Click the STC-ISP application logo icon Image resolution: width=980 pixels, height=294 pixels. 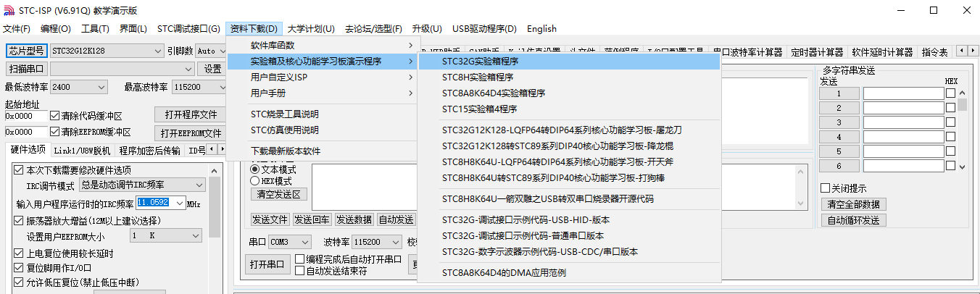(x=9, y=10)
